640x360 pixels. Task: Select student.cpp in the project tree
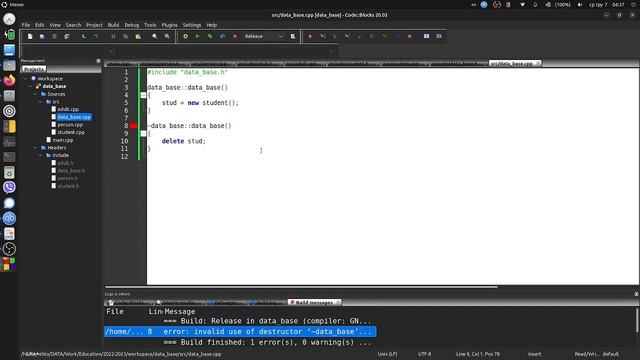pyautogui.click(x=71, y=132)
